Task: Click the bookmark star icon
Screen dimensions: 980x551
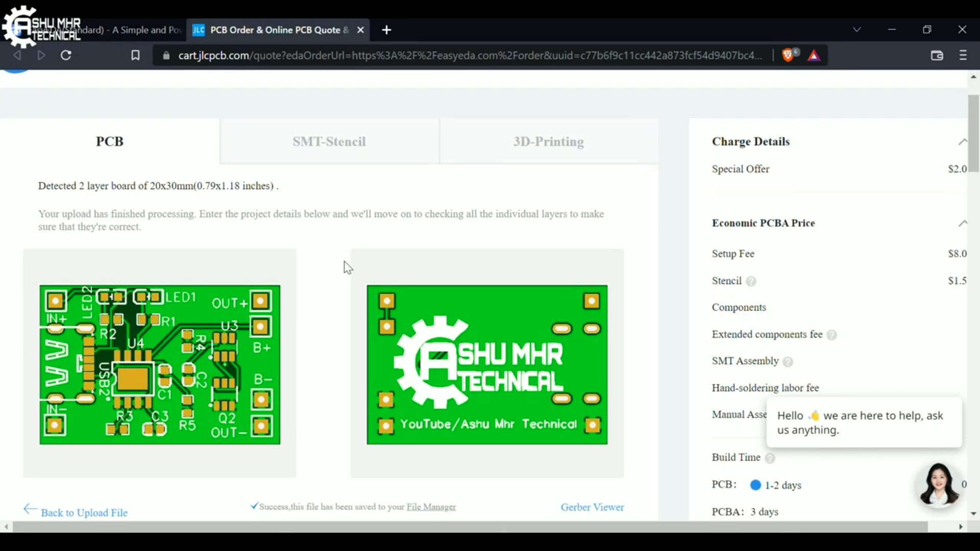Action: pos(135,55)
